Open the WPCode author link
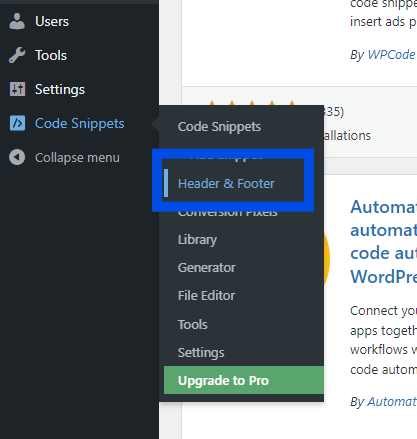Viewport: 417px width, 439px height. (391, 55)
